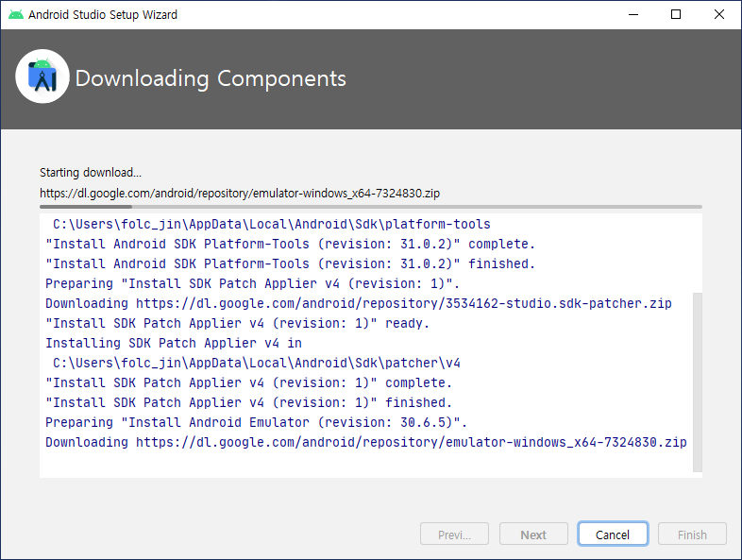Click the Android Studio logo in header
742x560 pixels.
pos(42,76)
